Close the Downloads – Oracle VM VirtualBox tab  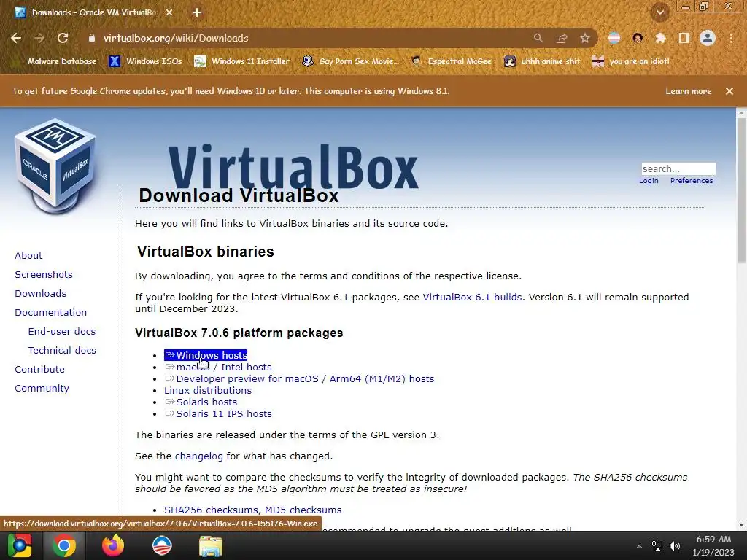pos(169,12)
